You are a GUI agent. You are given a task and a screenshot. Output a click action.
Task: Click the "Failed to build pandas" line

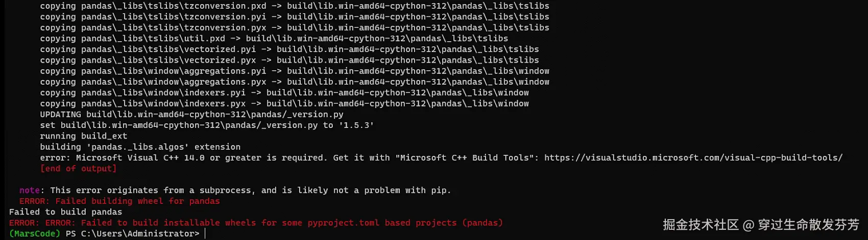pyautogui.click(x=65, y=212)
